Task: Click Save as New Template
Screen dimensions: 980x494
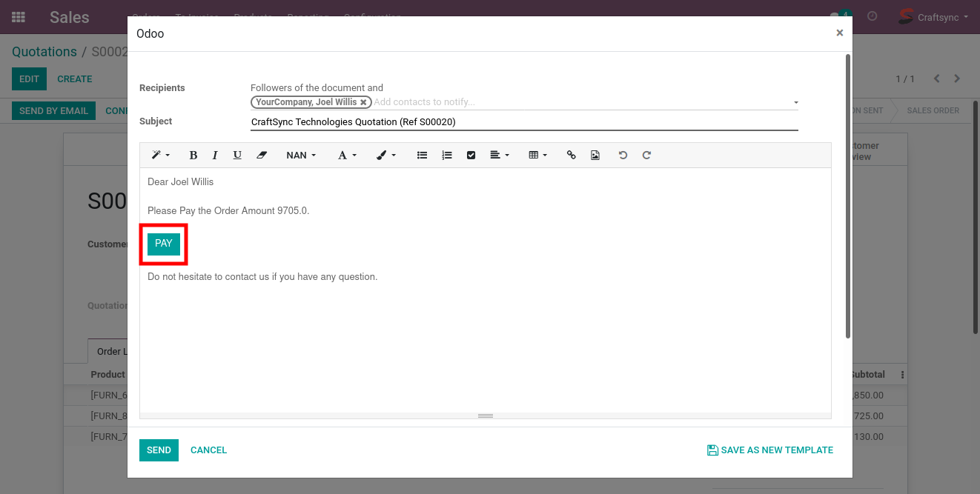Action: (770, 450)
